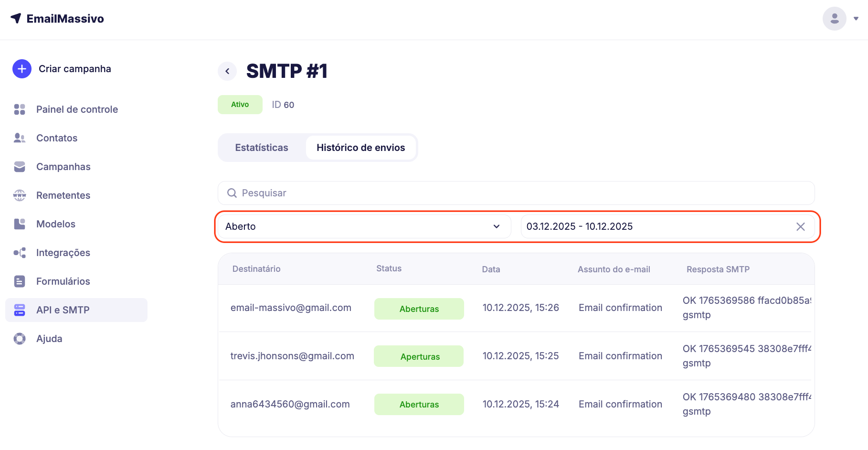Open the user account menu arrow

(x=856, y=19)
